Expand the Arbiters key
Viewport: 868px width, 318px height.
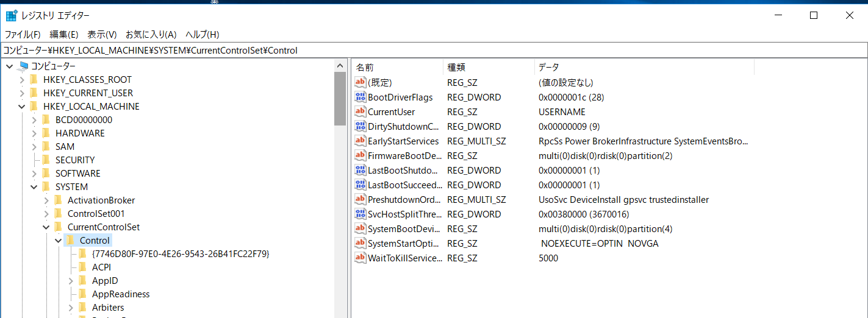(x=71, y=308)
